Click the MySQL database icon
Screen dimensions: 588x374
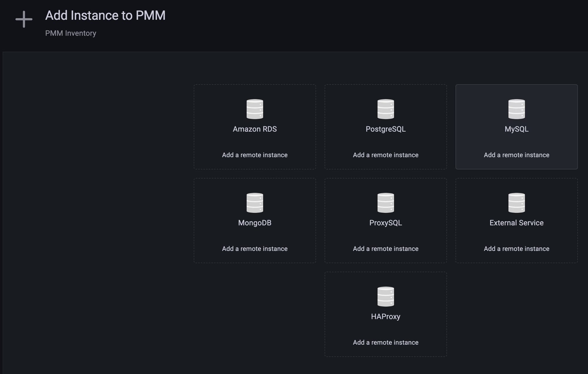516,109
